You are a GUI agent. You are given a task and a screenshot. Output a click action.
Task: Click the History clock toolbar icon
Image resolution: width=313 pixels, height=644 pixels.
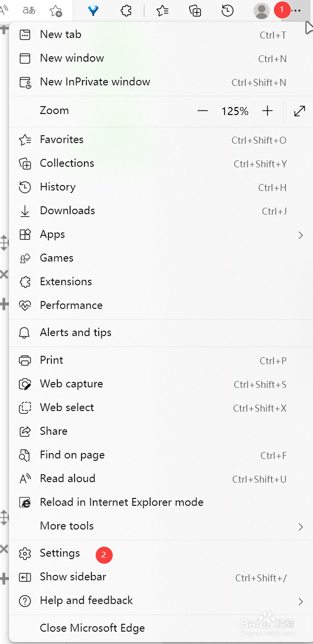(x=228, y=10)
